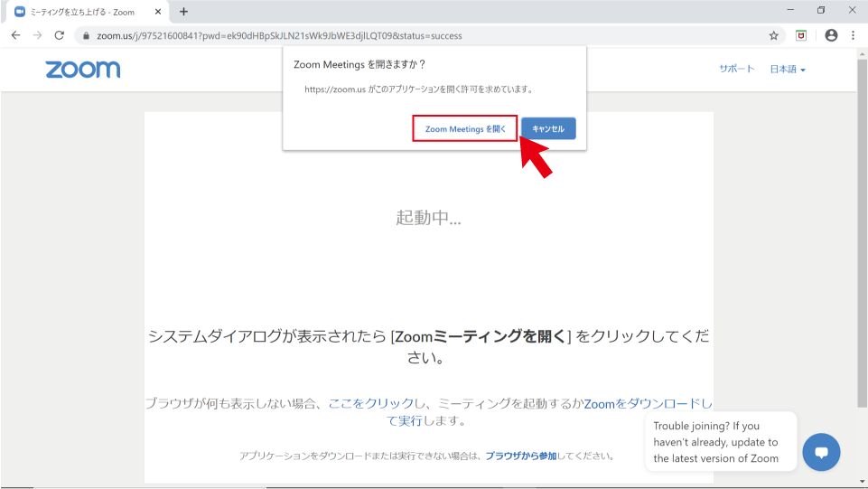Go back with the browser back arrow
The height and width of the screenshot is (489, 868).
(15, 35)
